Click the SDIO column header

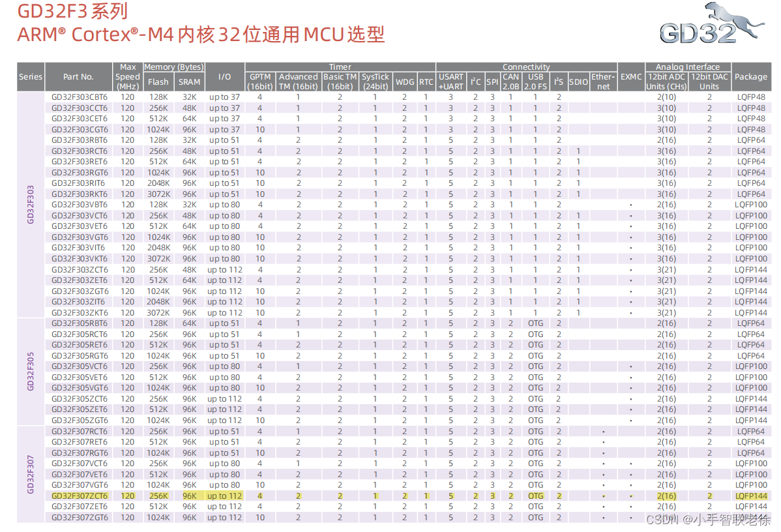click(578, 81)
